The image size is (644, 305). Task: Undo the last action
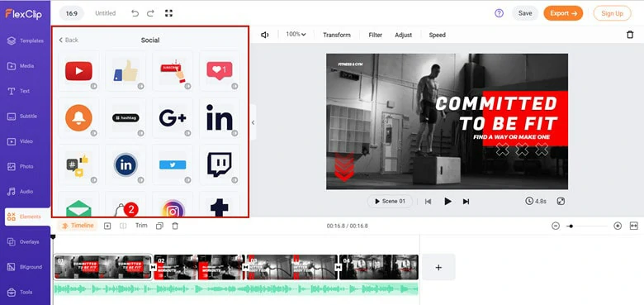tap(135, 13)
